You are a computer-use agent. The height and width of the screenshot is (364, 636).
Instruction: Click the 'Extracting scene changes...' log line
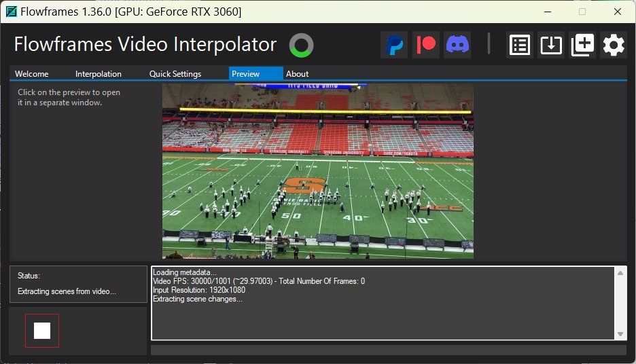pyautogui.click(x=198, y=299)
